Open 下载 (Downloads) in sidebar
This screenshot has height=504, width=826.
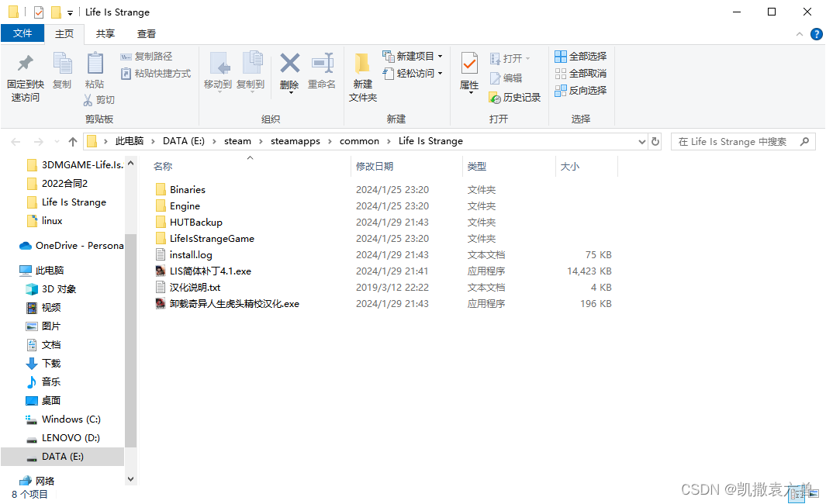tap(43, 364)
